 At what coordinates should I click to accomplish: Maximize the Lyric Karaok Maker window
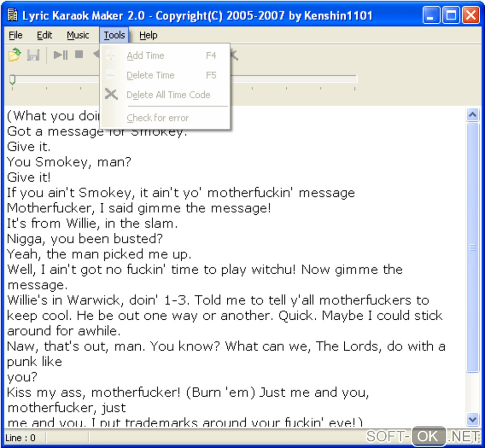[451, 15]
